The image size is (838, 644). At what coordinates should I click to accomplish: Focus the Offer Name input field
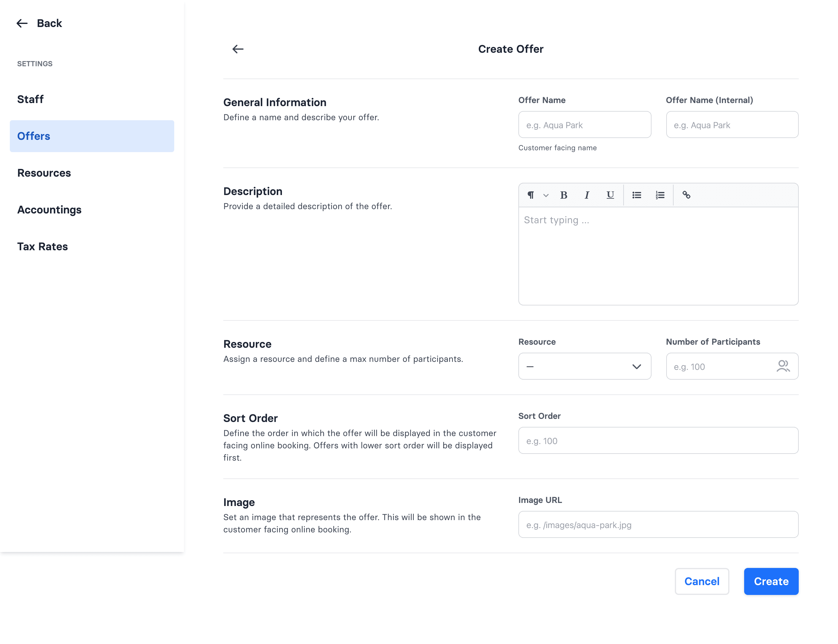pos(584,125)
